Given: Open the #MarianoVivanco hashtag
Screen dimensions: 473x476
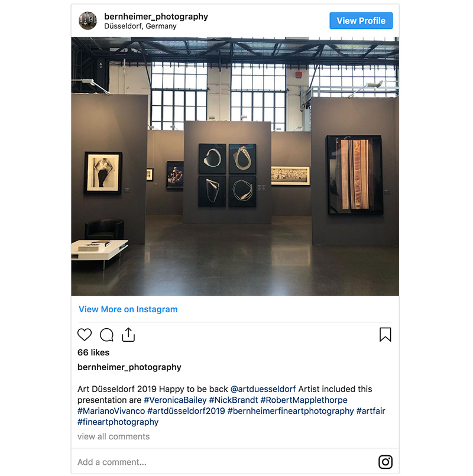Looking at the screenshot, I should click(111, 411).
